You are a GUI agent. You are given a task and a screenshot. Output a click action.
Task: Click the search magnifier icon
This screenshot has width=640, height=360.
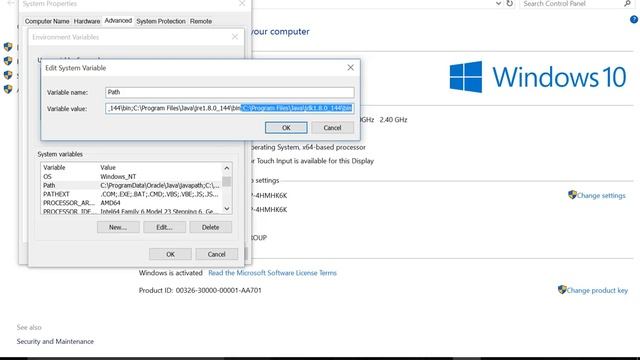point(627,4)
